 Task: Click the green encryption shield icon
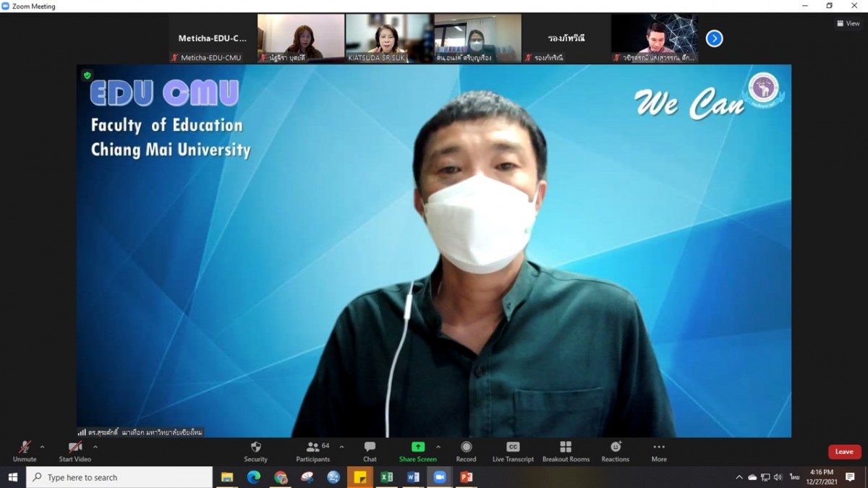(x=88, y=75)
